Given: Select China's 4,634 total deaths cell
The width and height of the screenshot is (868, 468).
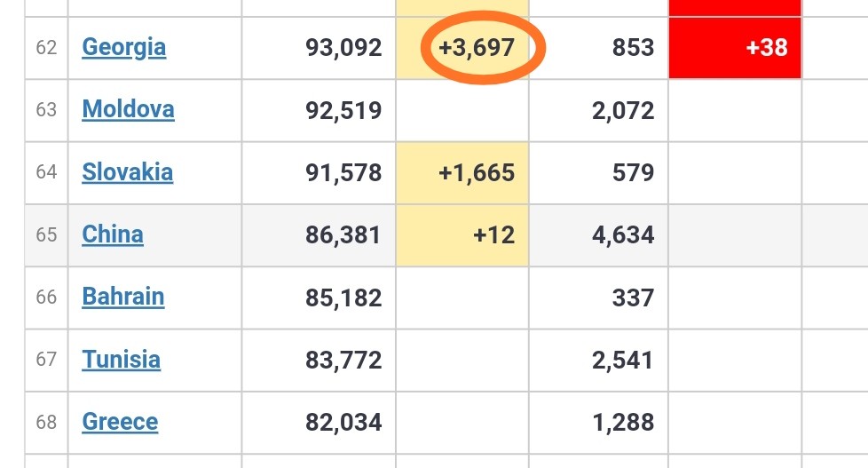Looking at the screenshot, I should 620,234.
